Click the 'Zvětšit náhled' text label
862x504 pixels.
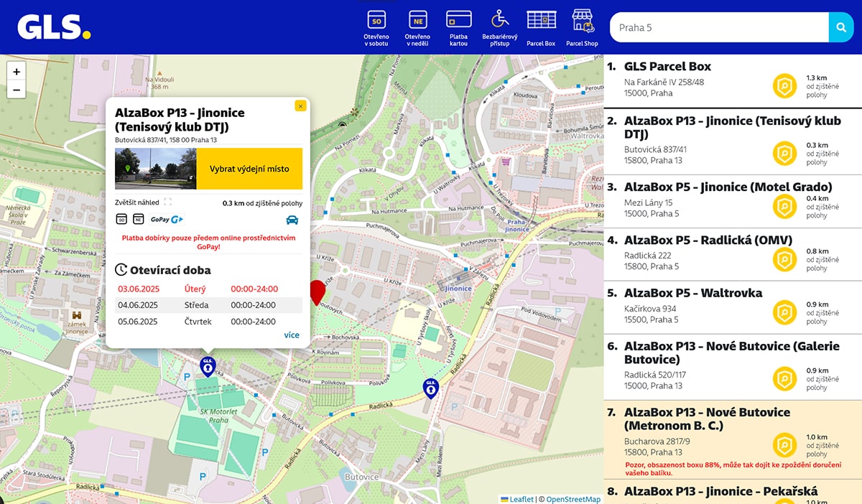coord(137,202)
